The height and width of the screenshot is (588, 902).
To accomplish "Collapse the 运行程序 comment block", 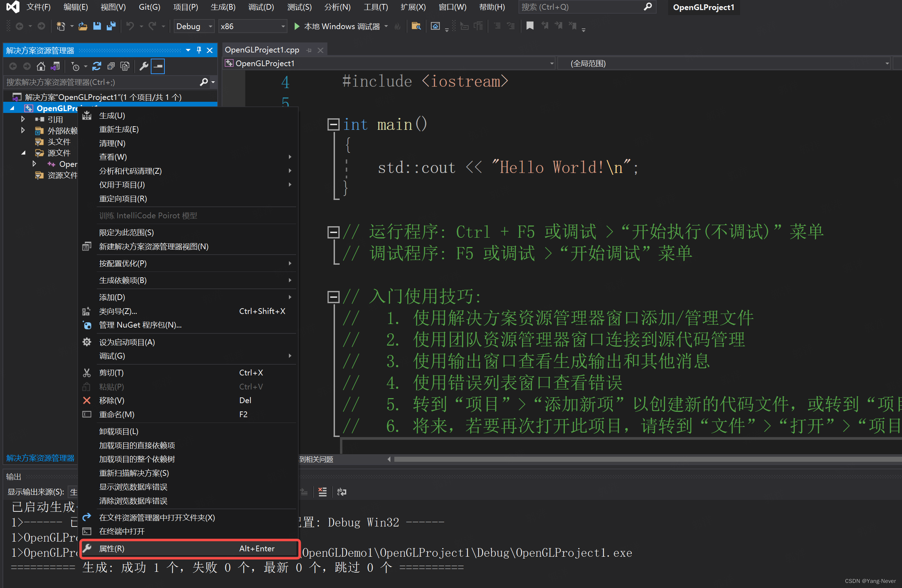I will [333, 232].
